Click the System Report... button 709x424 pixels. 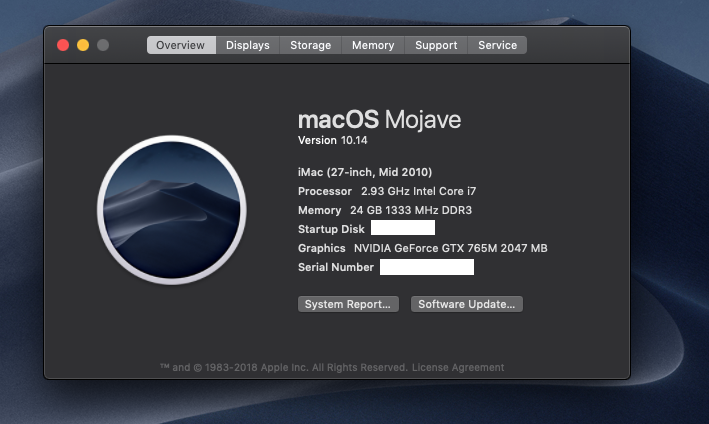tap(348, 304)
